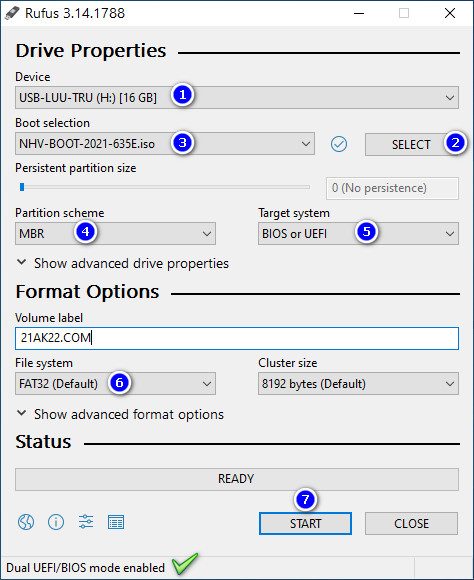474x580 pixels.
Task: Click the READY status progress bar
Action: tap(237, 479)
